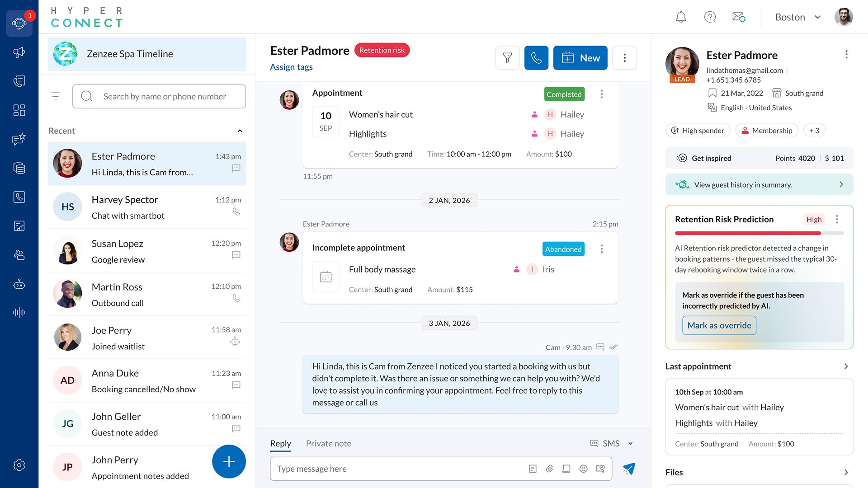Collapse the Recent conversations list
Screen dimensions: 868x488
click(240, 131)
